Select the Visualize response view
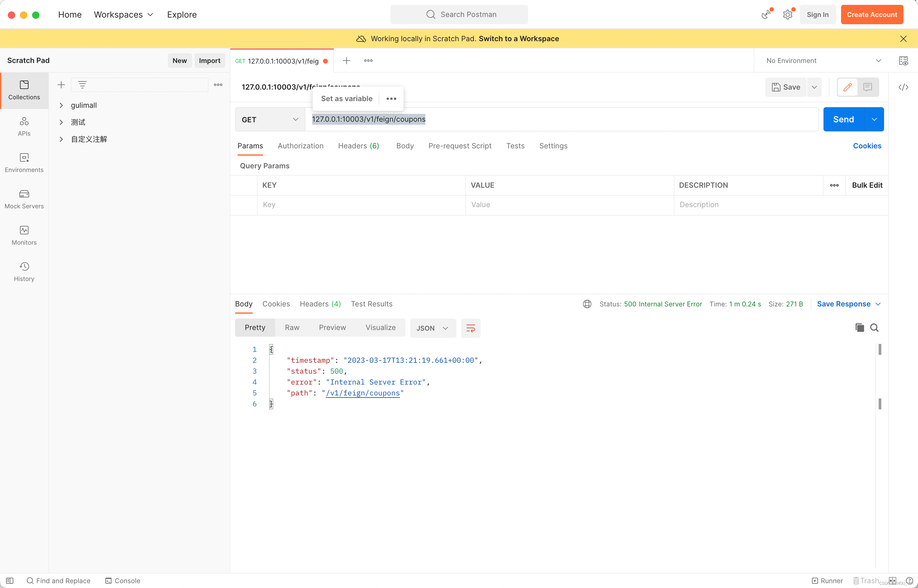Screen dimensions: 918x588 [x=381, y=328]
